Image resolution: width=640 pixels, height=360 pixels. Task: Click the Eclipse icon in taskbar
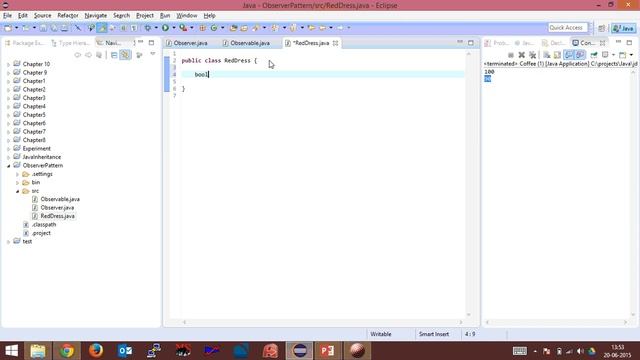pyautogui.click(x=300, y=351)
